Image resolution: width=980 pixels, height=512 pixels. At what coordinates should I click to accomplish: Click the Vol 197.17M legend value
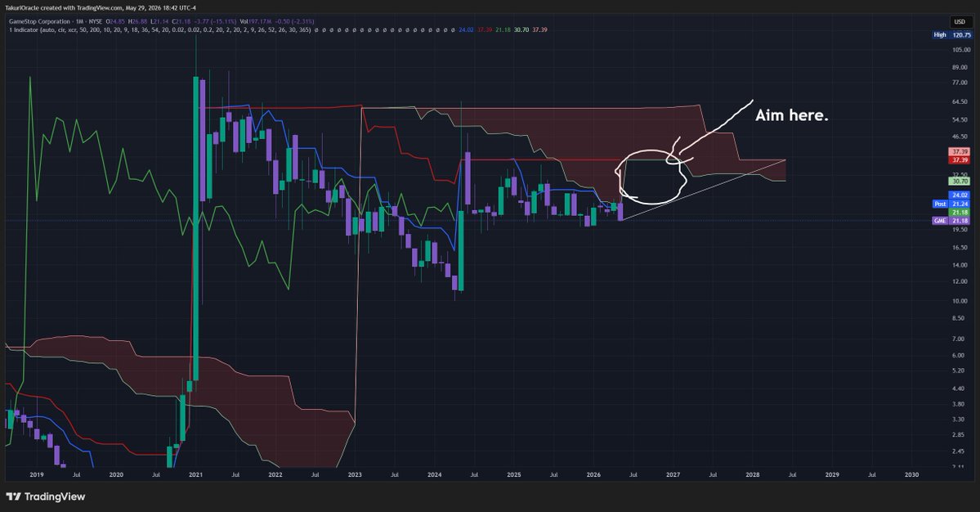(x=255, y=21)
